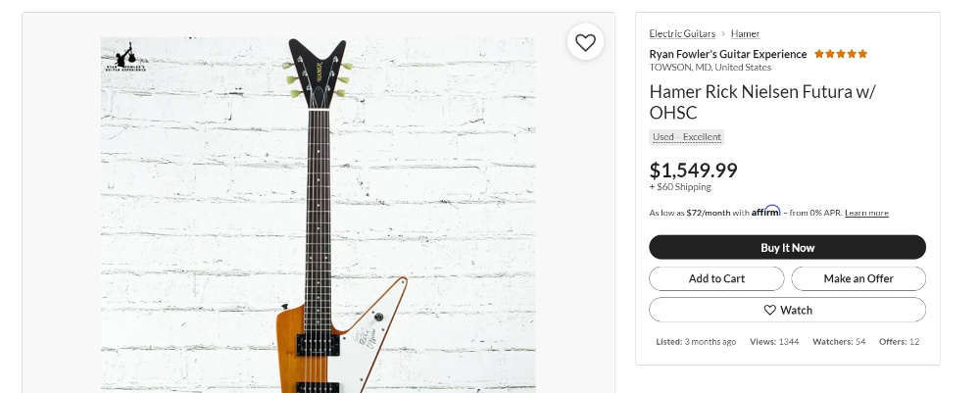Make an Offer on this guitar
The width and height of the screenshot is (980, 393).
pyautogui.click(x=858, y=278)
